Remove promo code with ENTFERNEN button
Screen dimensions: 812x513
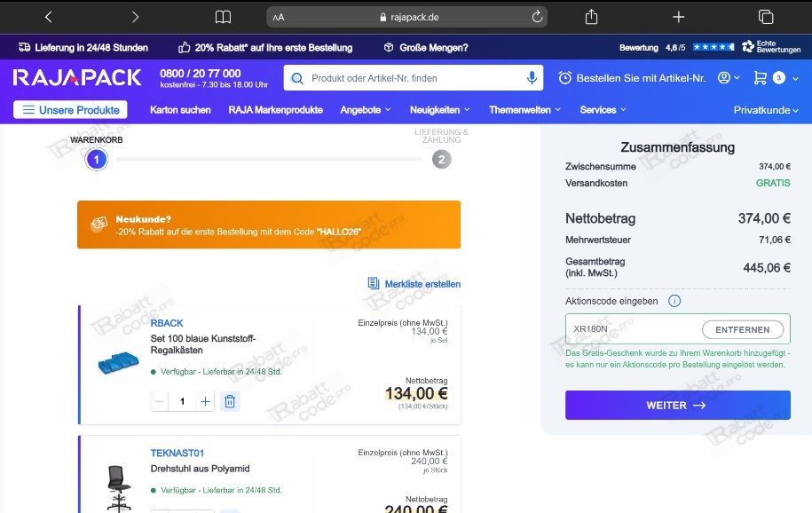point(742,329)
